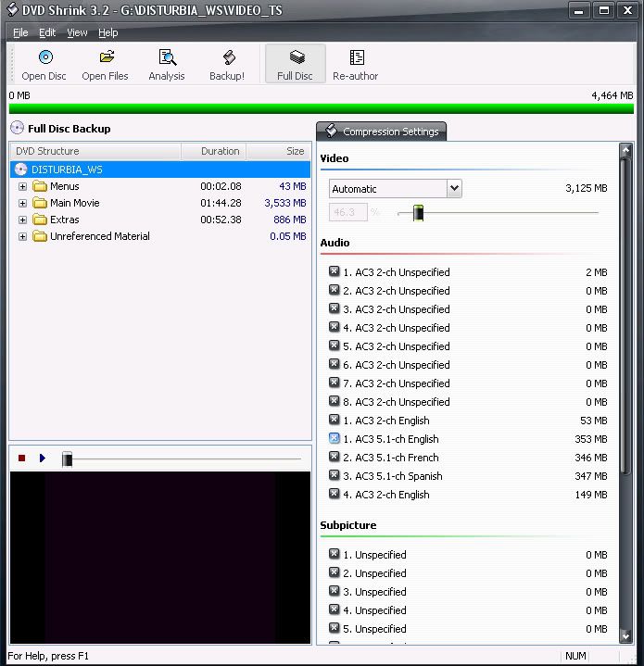Viewport: 644px width, 666px height.
Task: Click the black video preview area
Action: point(160,558)
